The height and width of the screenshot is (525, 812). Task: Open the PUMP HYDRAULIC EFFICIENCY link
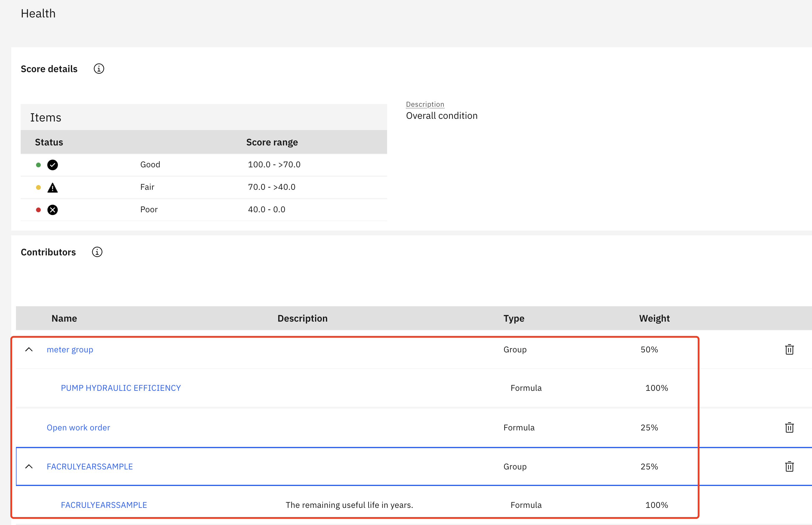coord(121,388)
